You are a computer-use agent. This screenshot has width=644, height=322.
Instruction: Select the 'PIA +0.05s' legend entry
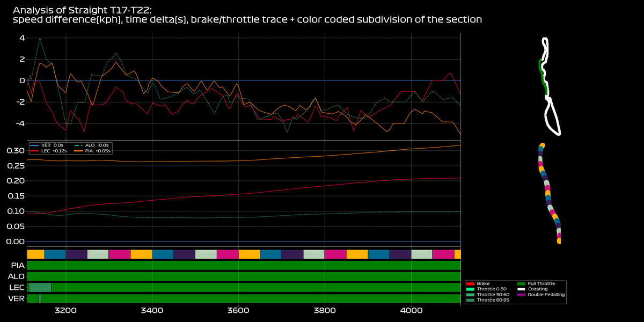coord(91,151)
